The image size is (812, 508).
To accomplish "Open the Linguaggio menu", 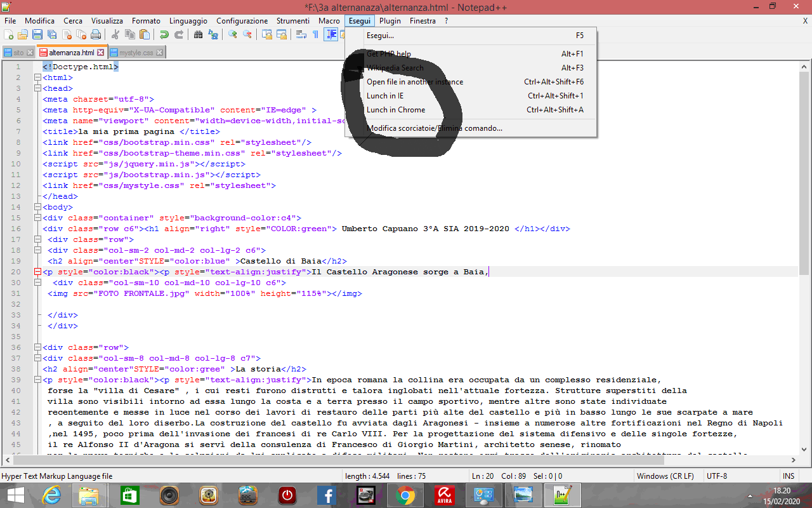I will [189, 20].
